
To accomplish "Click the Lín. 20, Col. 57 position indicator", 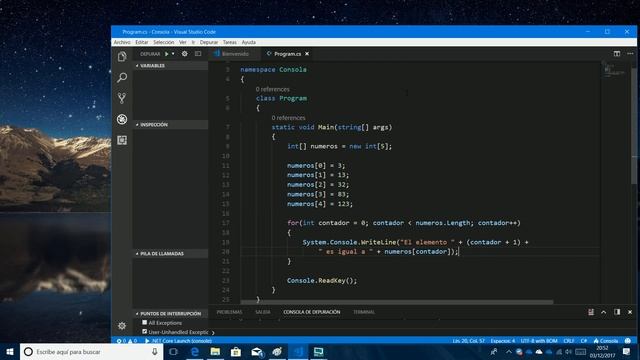I will pos(468,341).
